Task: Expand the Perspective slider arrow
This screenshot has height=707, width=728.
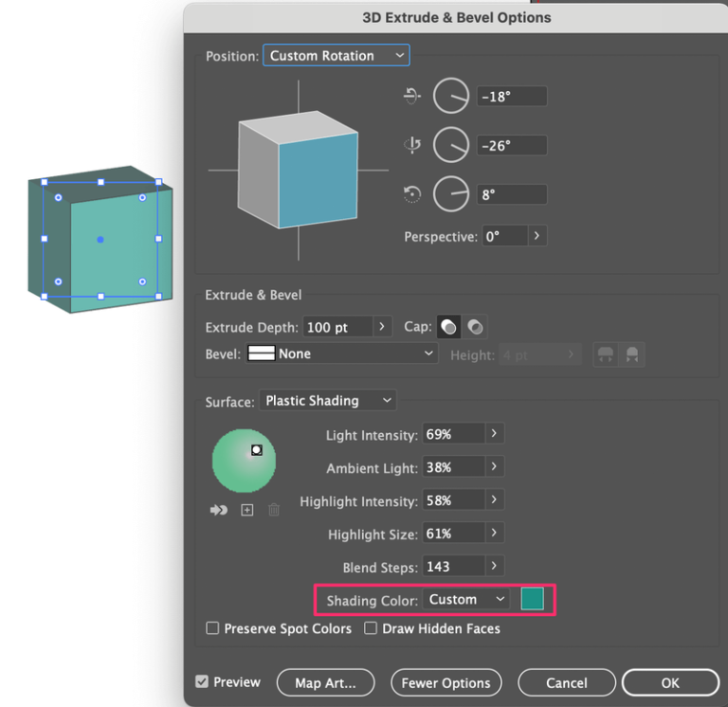Action: coord(537,236)
